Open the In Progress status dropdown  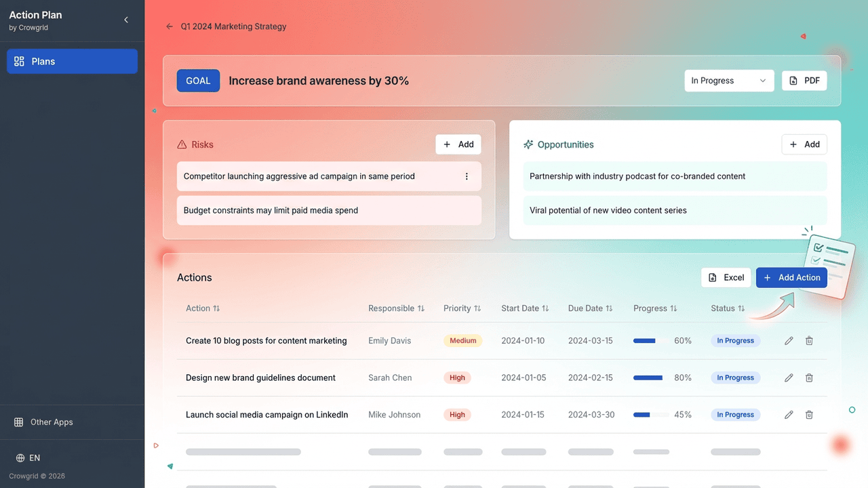click(x=729, y=81)
